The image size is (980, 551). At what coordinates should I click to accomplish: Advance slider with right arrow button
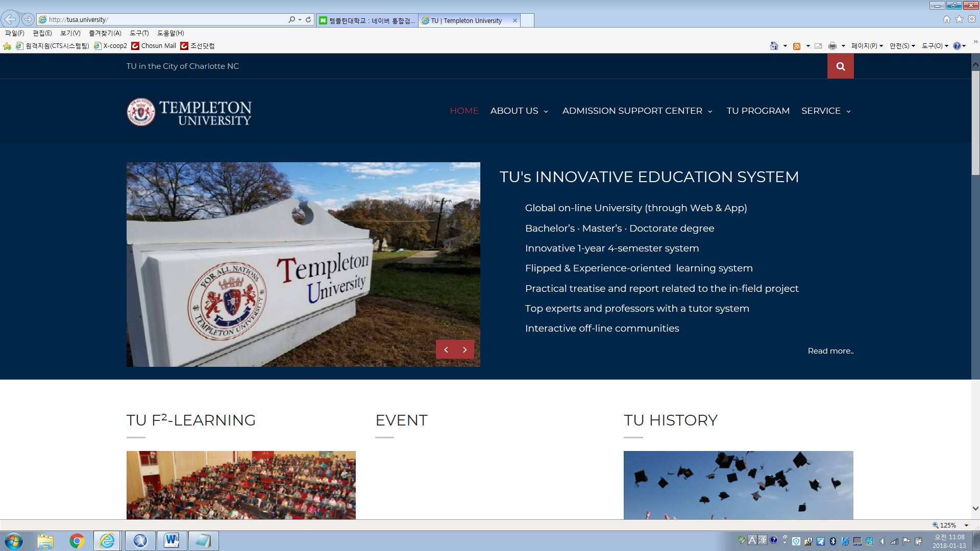464,349
